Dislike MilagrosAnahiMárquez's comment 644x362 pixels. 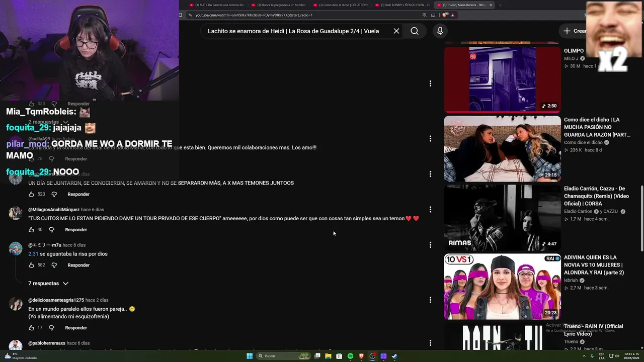point(51,230)
